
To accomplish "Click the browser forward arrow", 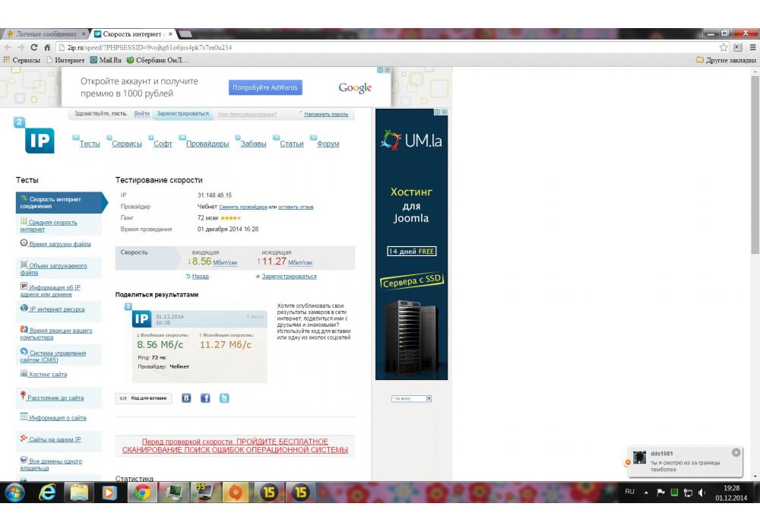I will [21, 47].
